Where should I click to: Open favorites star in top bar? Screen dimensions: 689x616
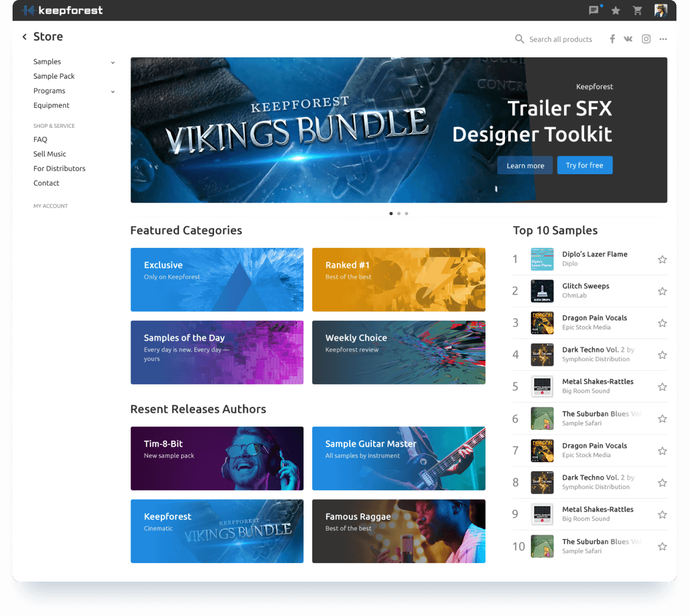[x=616, y=10]
